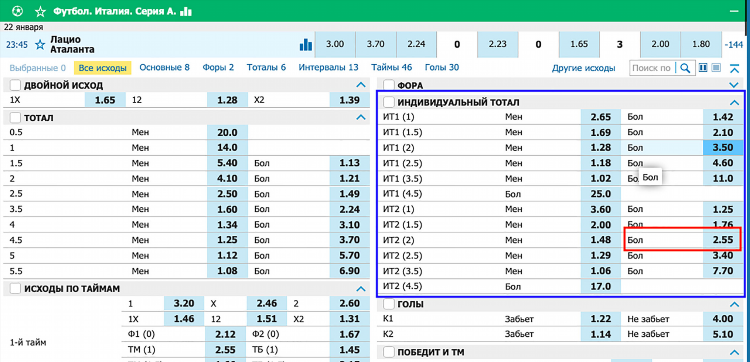The image size is (750, 362).
Task: Mark the Лацио–Аталанта match as favorite
Action: click(x=40, y=45)
